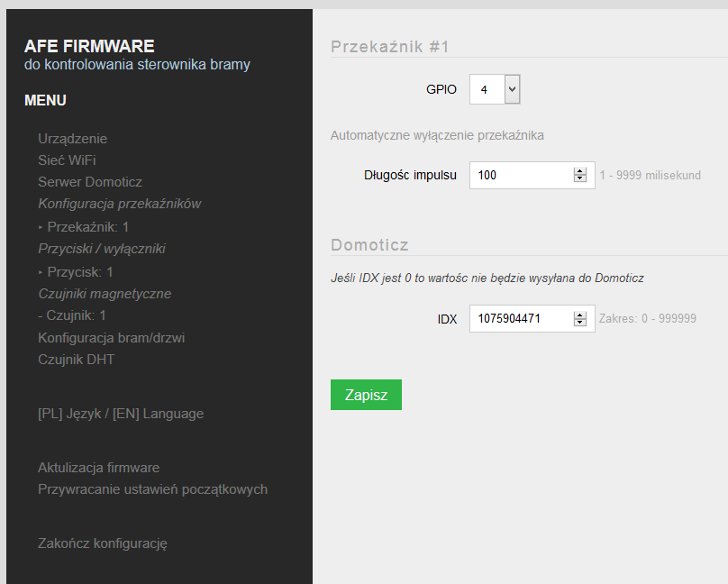Click 'do kontrolowania sterownika bramy' subtitle
The width and height of the screenshot is (728, 584).
pos(138,64)
